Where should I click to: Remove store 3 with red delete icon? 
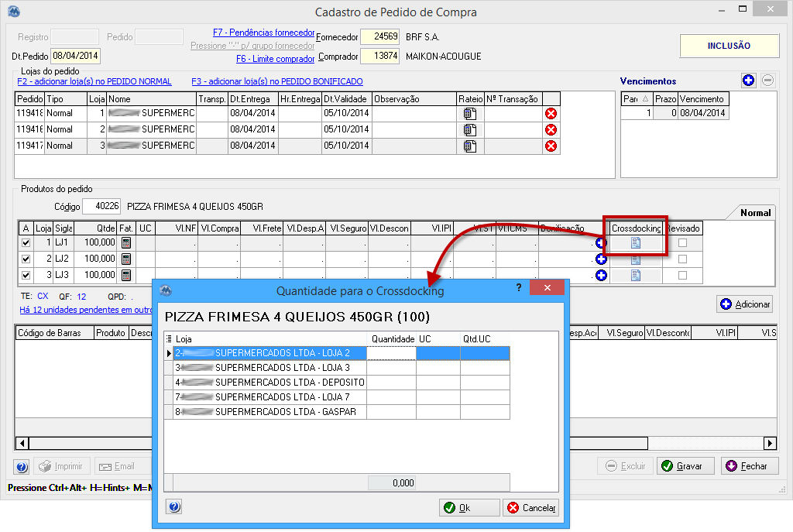click(x=551, y=146)
